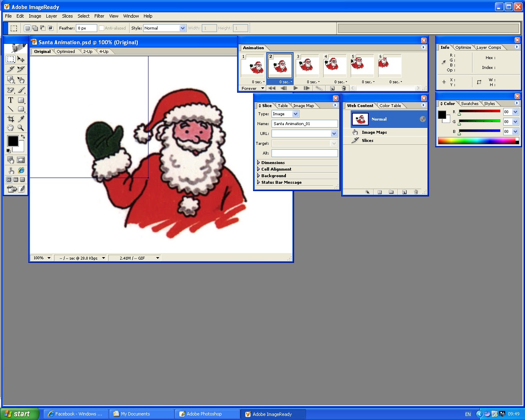
Task: Reset to default colors
Action: point(9,151)
